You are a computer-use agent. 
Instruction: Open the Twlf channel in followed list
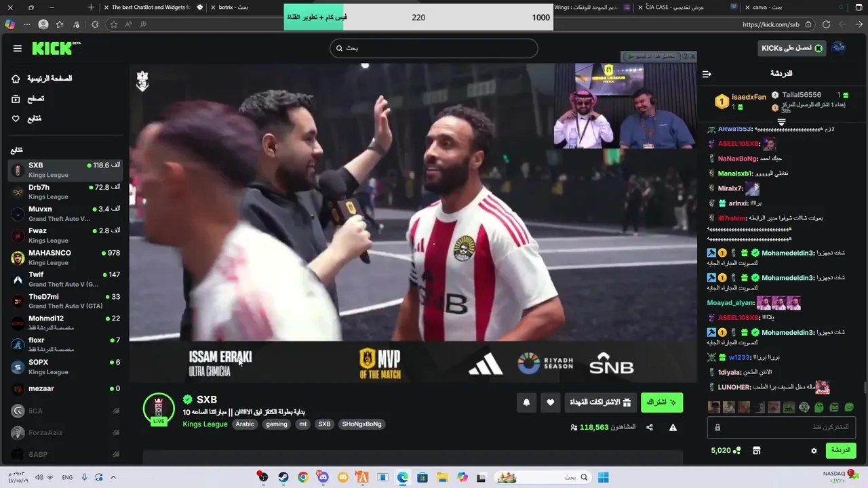pos(65,279)
